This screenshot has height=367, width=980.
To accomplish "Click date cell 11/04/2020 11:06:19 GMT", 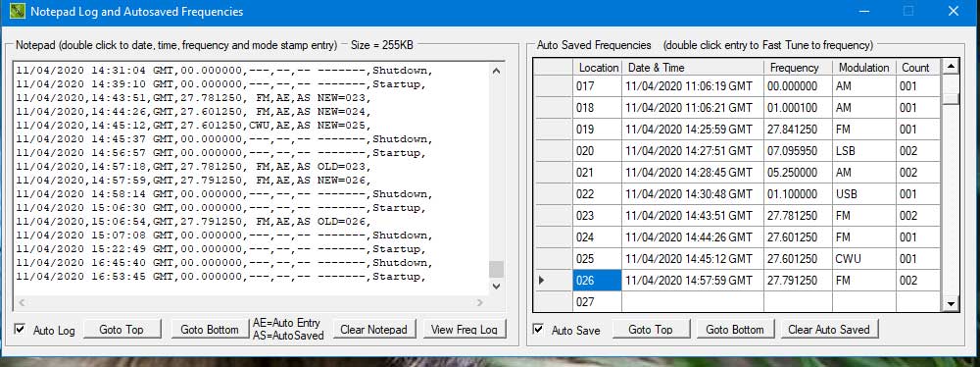I will point(693,86).
